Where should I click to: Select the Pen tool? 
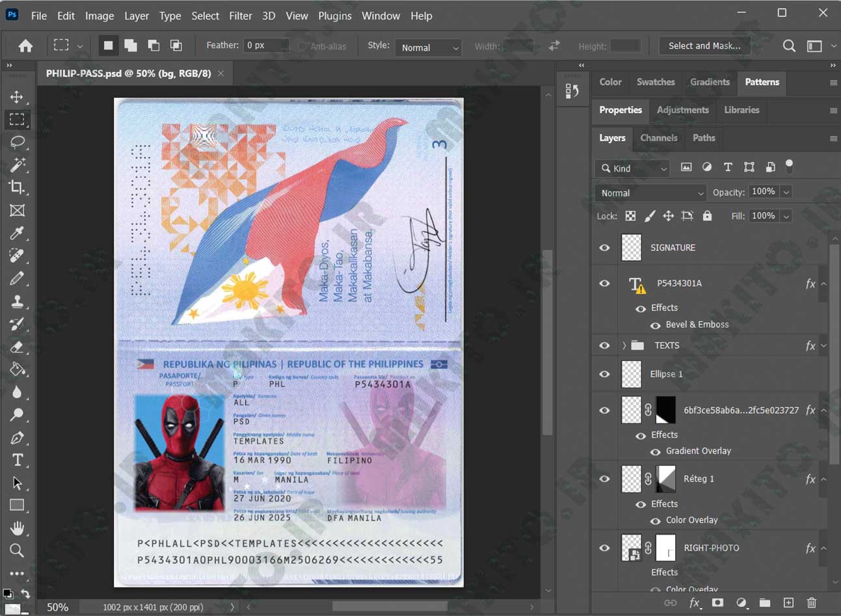pos(17,438)
